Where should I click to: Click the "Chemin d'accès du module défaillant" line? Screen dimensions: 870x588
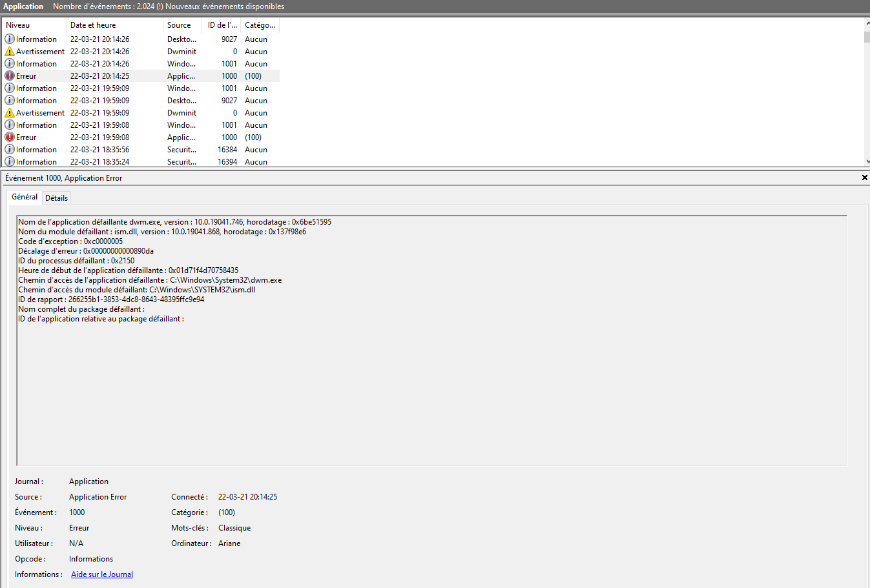point(137,290)
